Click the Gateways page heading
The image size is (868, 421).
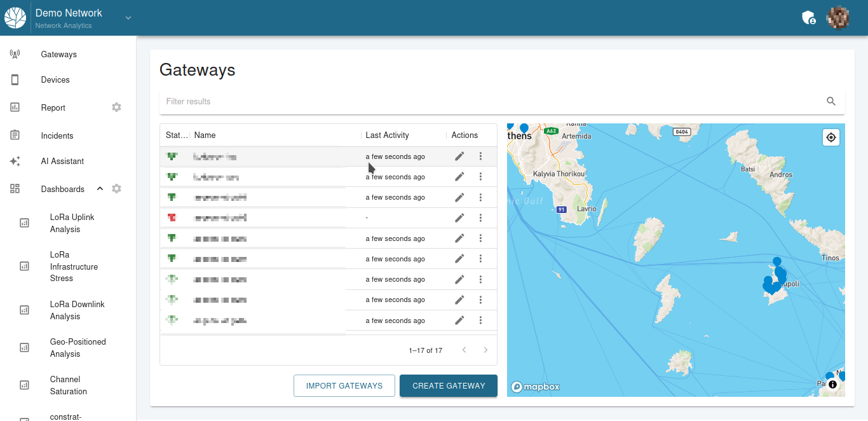(x=197, y=70)
